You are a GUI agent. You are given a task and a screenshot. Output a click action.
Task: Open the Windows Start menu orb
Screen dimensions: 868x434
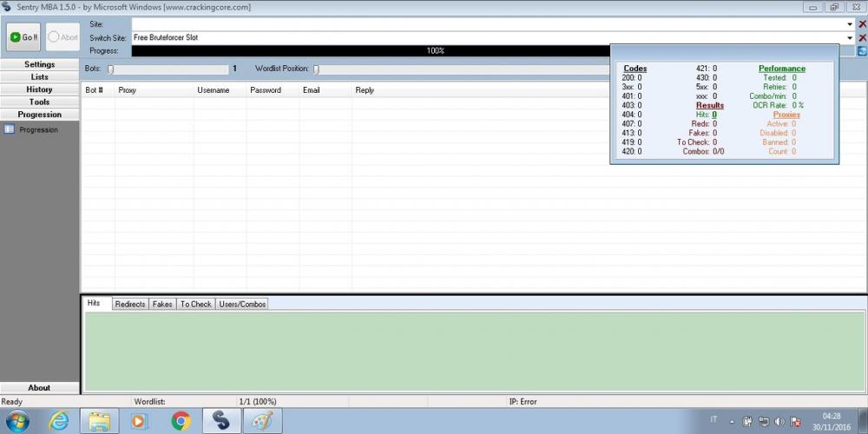pyautogui.click(x=17, y=422)
